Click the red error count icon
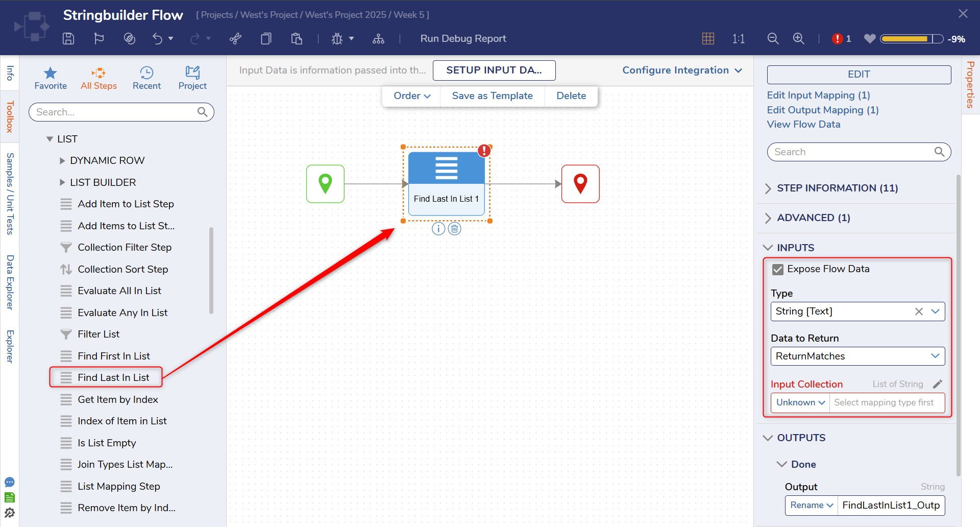This screenshot has width=980, height=527. click(837, 39)
